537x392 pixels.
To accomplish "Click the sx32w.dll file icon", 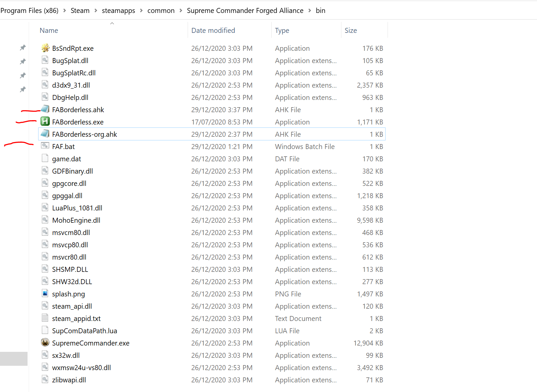I will click(x=45, y=355).
